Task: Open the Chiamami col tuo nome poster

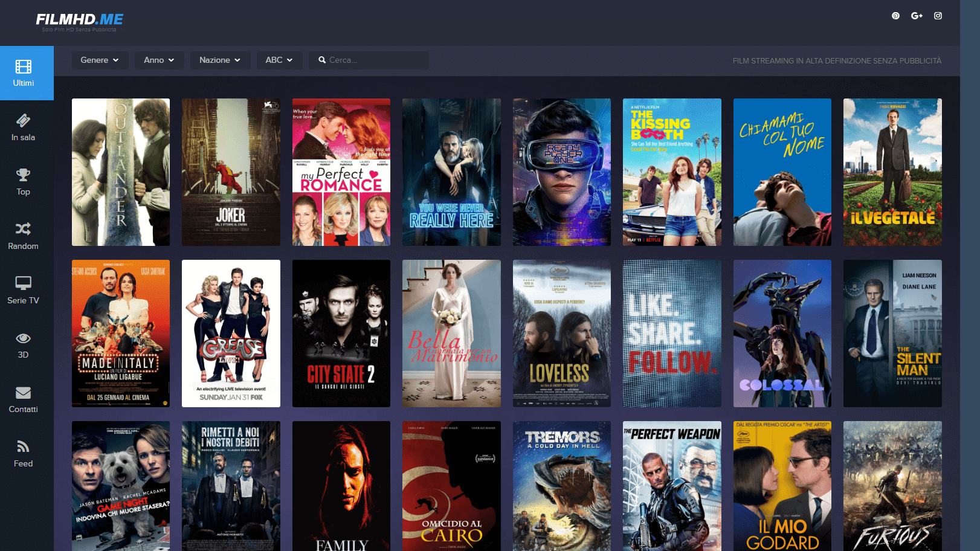Action: tap(782, 172)
